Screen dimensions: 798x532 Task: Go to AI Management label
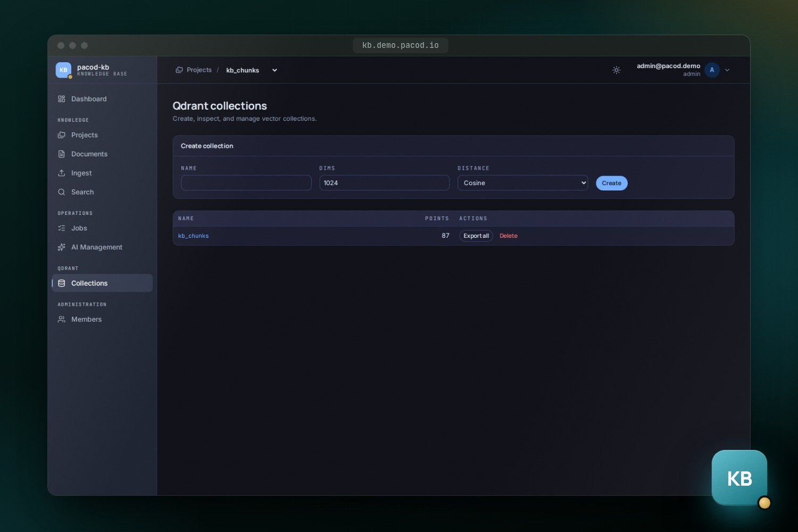[97, 247]
